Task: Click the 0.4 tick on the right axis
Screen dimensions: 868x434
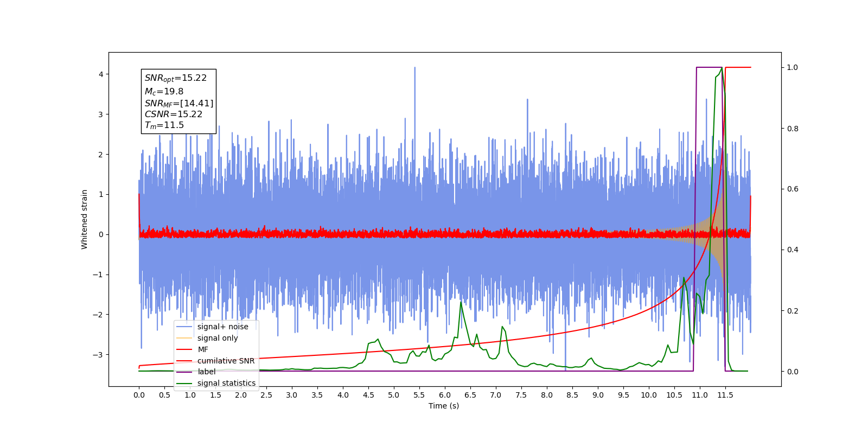Action: point(793,250)
